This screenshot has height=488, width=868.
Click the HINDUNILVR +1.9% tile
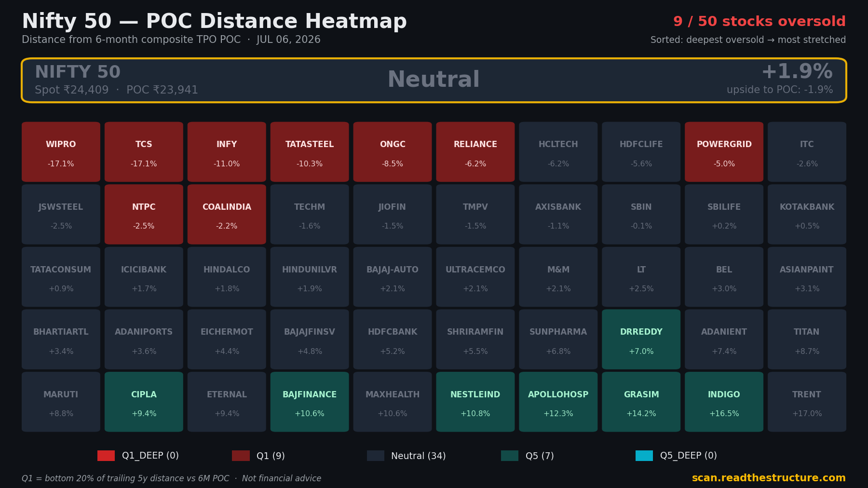(x=310, y=277)
